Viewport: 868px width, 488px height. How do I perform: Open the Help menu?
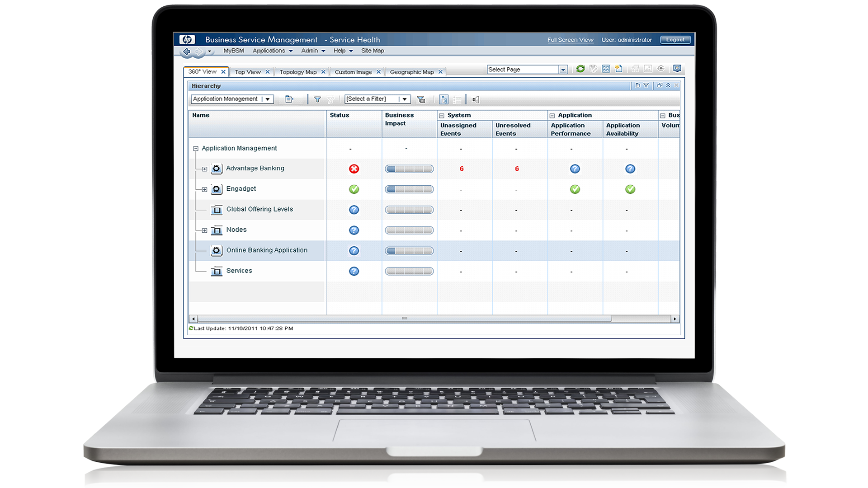[x=343, y=51]
